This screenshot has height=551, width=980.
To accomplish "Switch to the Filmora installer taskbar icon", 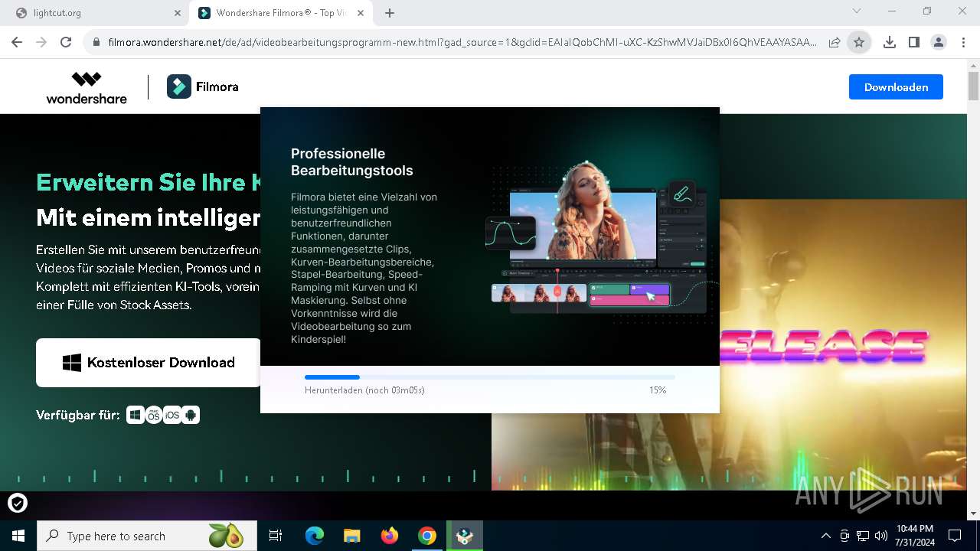I will pos(465,536).
